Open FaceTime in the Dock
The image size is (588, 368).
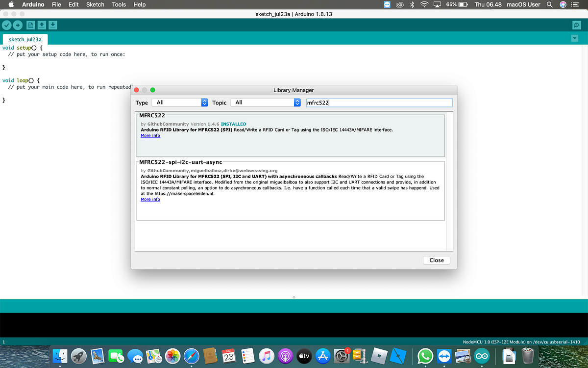(116, 356)
